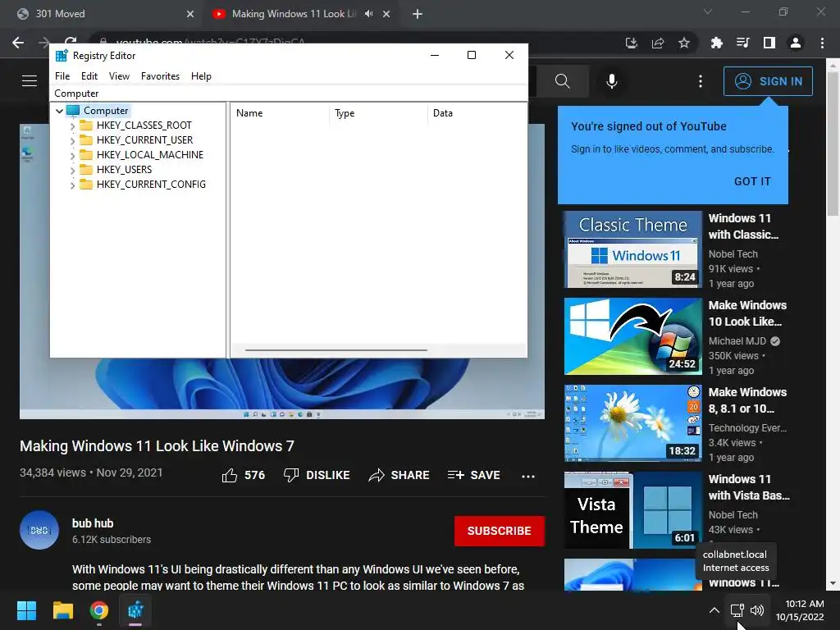Install app icon in Chrome address bar
840x630 pixels.
click(x=631, y=43)
